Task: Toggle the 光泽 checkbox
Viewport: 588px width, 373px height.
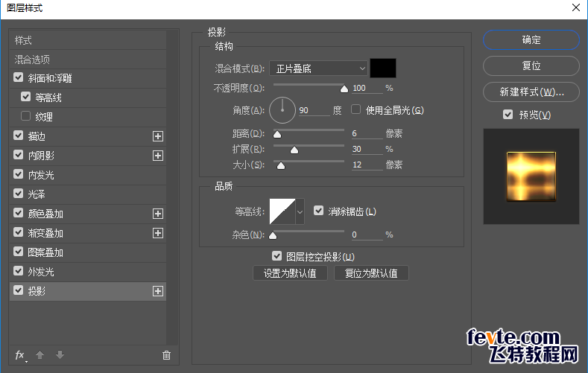Action: (x=19, y=194)
